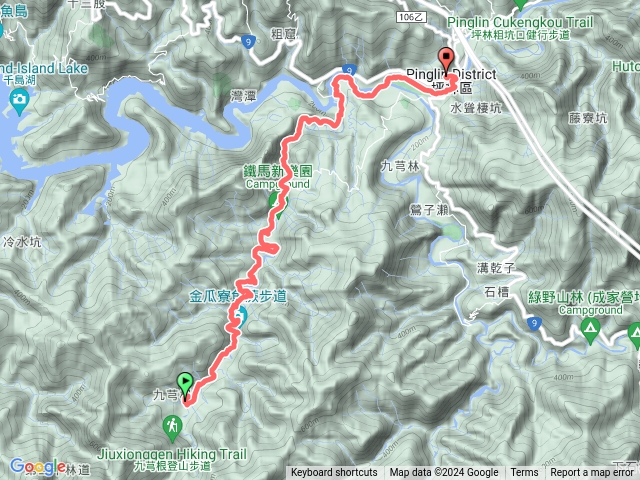This screenshot has height=480, width=640.
Task: Select the Jiuxionggen Hiking Trail hiker icon
Action: click(x=172, y=428)
